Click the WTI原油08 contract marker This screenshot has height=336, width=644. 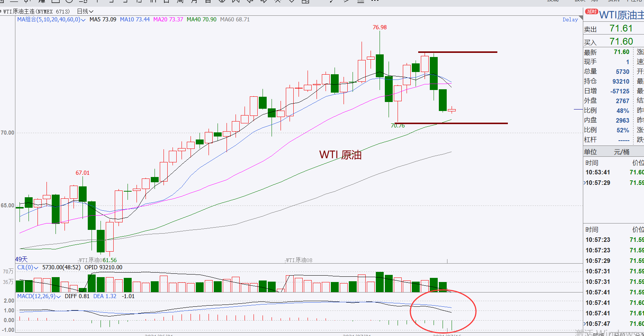pos(299,260)
